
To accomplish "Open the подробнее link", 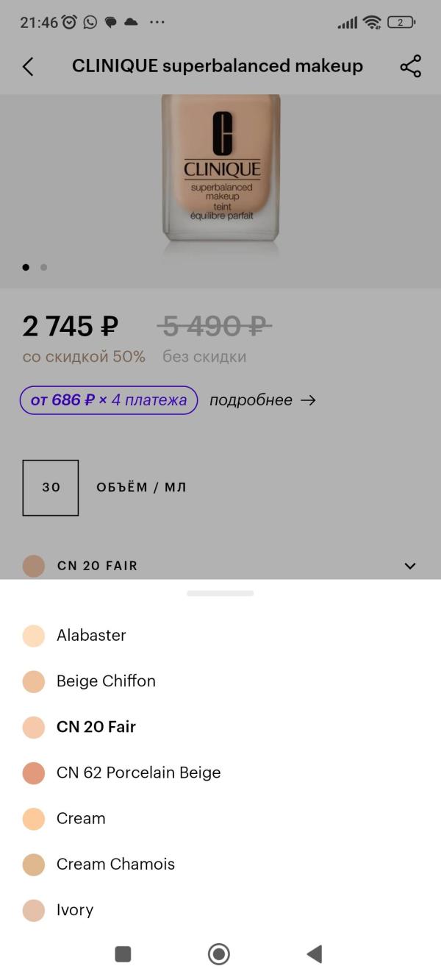I will click(251, 400).
